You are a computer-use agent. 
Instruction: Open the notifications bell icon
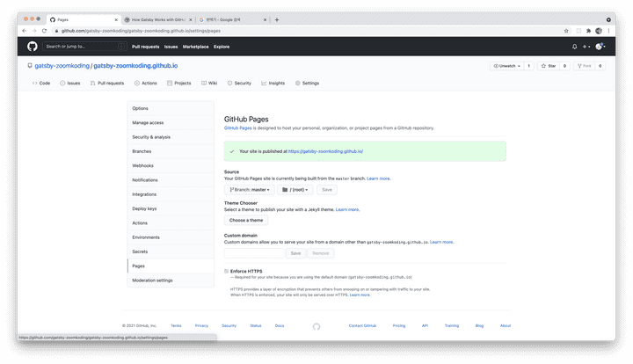[x=574, y=47]
